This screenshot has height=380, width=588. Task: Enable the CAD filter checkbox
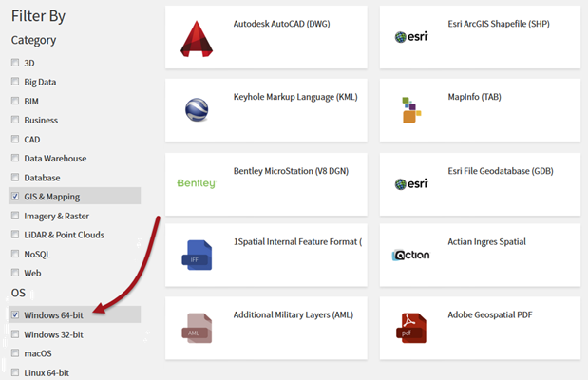pyautogui.click(x=15, y=139)
